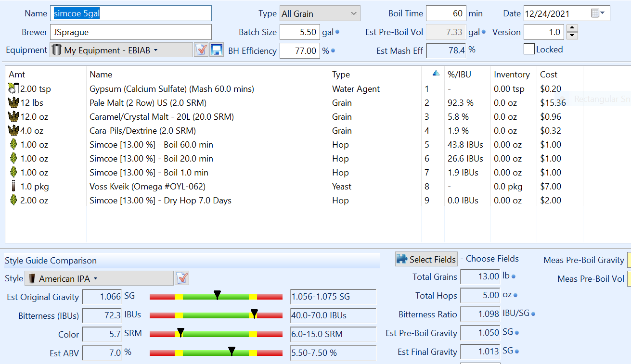
Task: Click the blue dot beside Est Pre-Boil Vol
Action: click(483, 32)
